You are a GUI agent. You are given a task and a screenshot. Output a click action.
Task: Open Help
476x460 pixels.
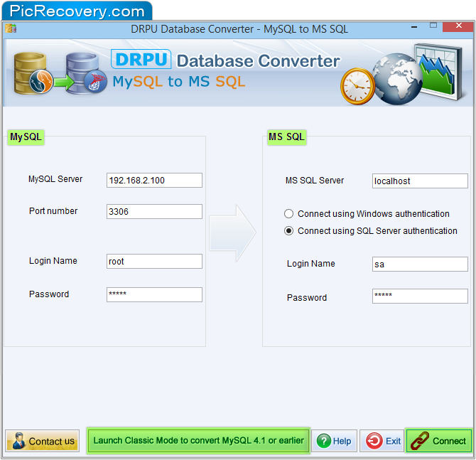[x=334, y=441]
